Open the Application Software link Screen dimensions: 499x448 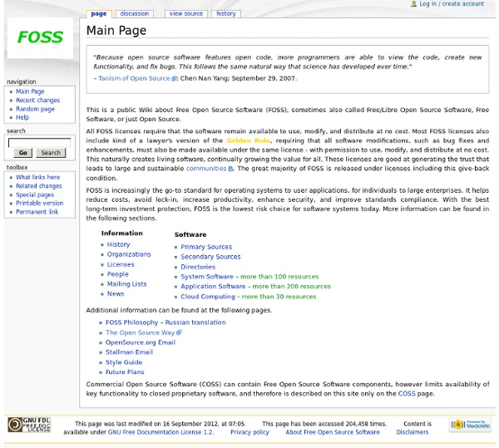tap(213, 287)
